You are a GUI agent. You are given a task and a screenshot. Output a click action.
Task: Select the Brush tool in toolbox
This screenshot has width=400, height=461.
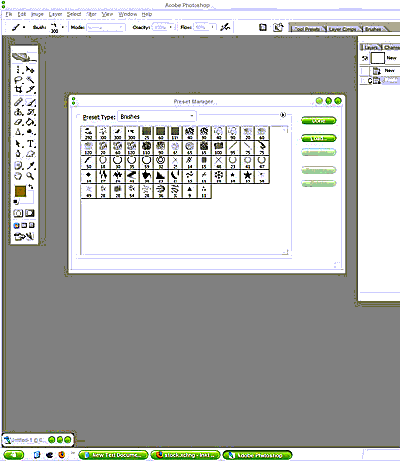pos(30,102)
